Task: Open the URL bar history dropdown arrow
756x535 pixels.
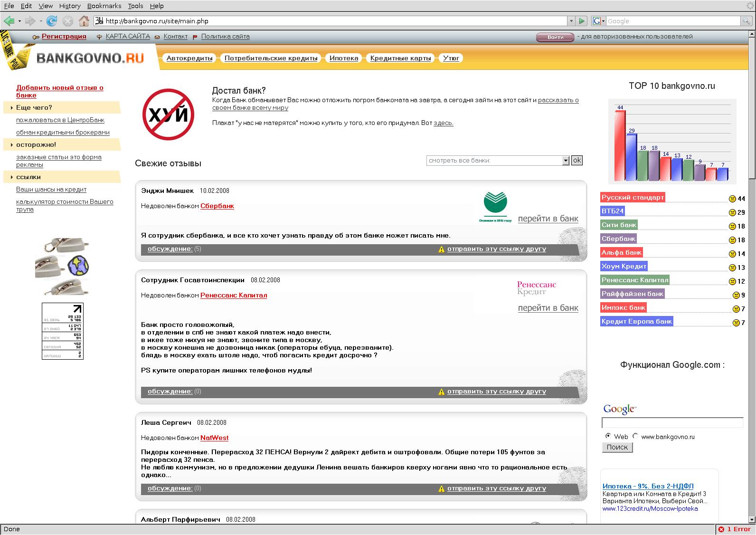Action: coord(571,21)
